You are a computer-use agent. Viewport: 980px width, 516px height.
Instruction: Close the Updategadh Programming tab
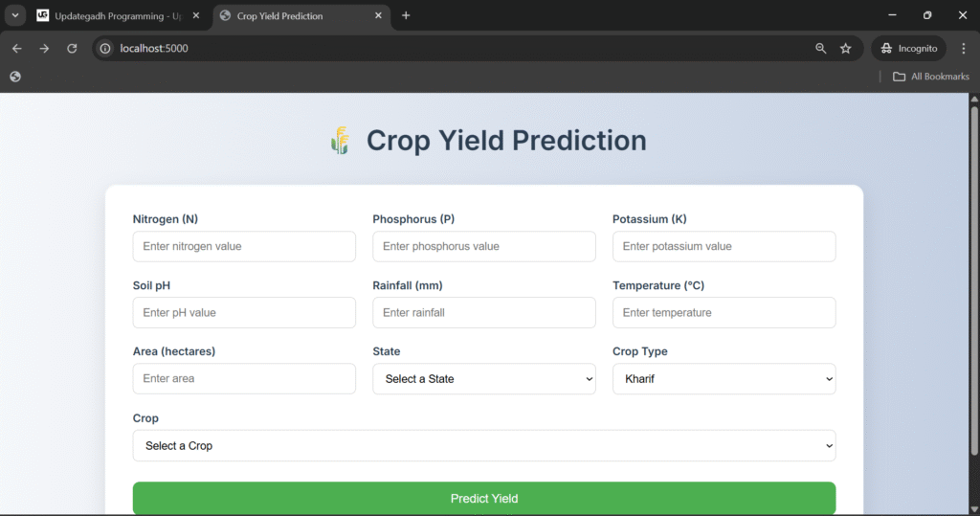pos(196,15)
